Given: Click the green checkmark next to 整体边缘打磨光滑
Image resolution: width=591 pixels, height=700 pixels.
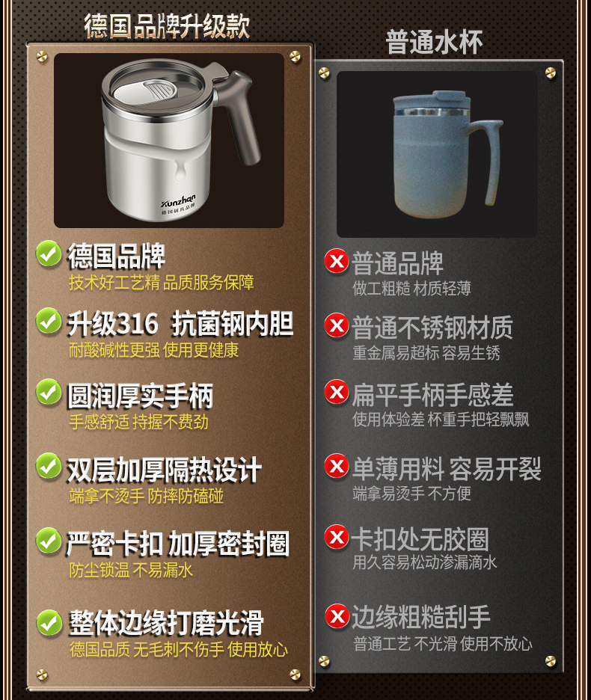Looking at the screenshot, I should [x=48, y=622].
